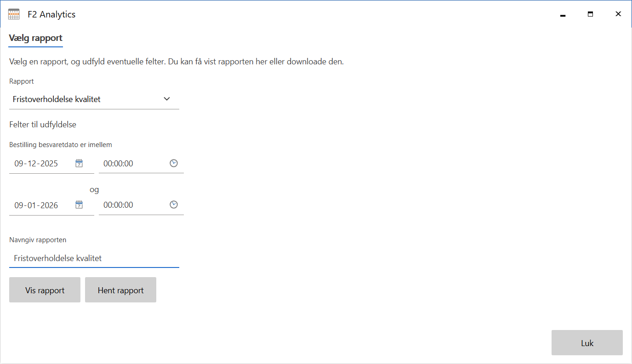This screenshot has height=364, width=632.
Task: Click the 'Bestilling besvaretdato er imellem' label
Action: 61,145
